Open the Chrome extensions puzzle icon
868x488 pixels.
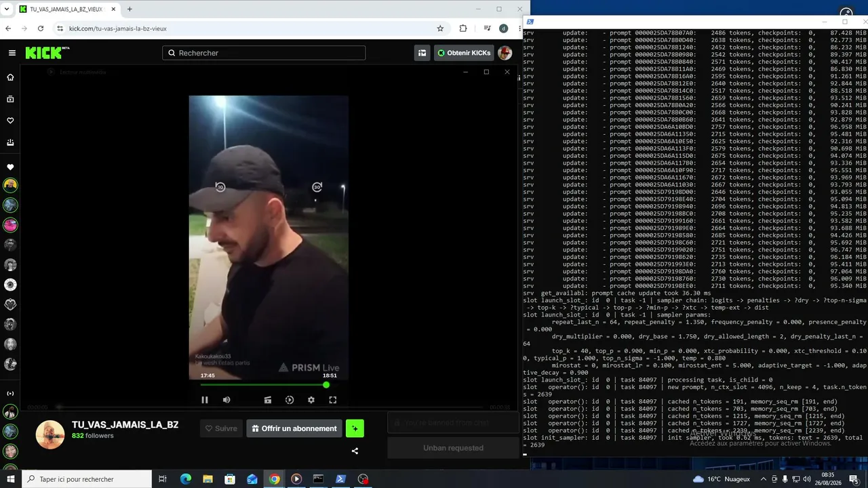click(x=463, y=28)
